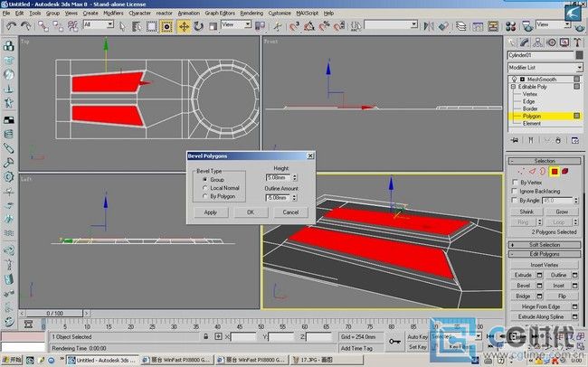Click the Unlink Selection icon
This screenshot has height=367, width=588.
pos(58,26)
